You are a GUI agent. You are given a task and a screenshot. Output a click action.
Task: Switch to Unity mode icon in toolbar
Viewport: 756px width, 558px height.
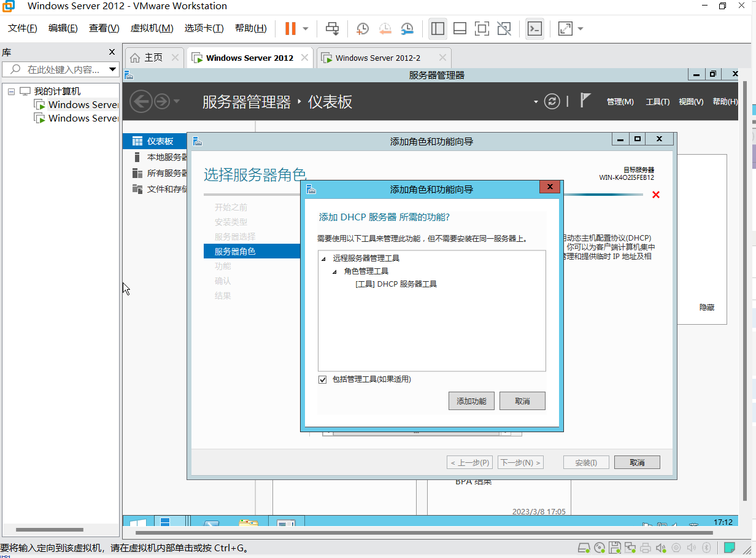pyautogui.click(x=504, y=28)
